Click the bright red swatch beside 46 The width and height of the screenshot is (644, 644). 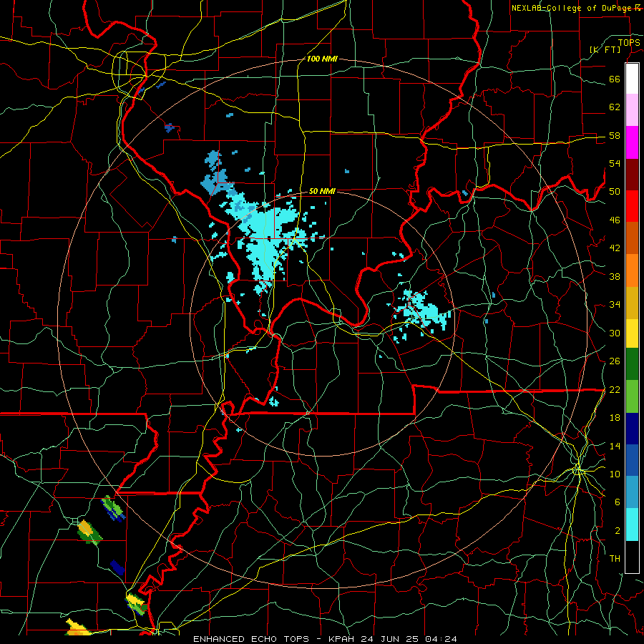click(x=632, y=206)
